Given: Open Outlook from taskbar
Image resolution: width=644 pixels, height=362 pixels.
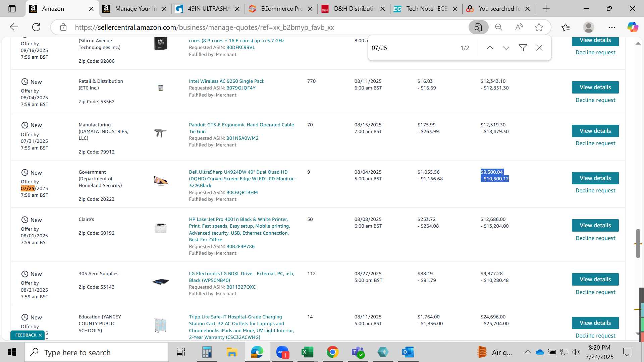Looking at the screenshot, I should click(408, 352).
